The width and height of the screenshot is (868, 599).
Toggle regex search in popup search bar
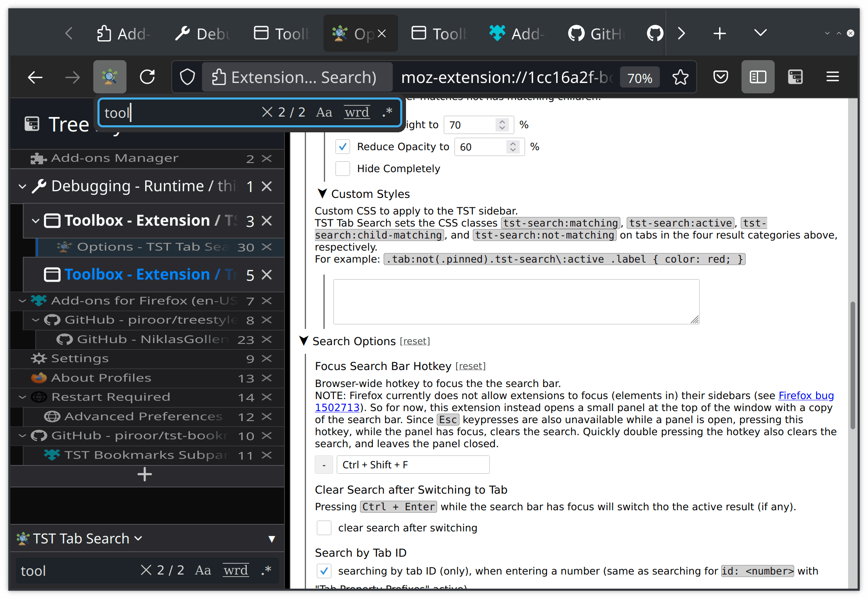coord(387,112)
